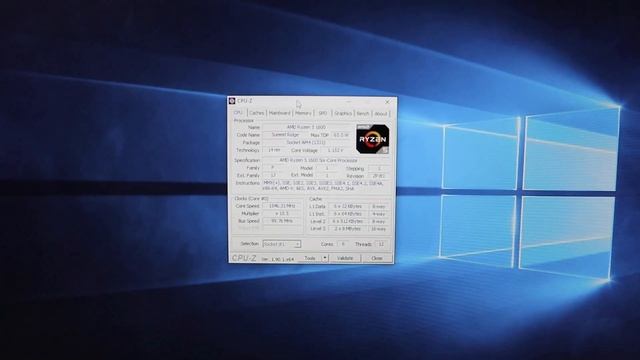Click the Revision value field
This screenshot has height=360, width=640.
coord(378,176)
